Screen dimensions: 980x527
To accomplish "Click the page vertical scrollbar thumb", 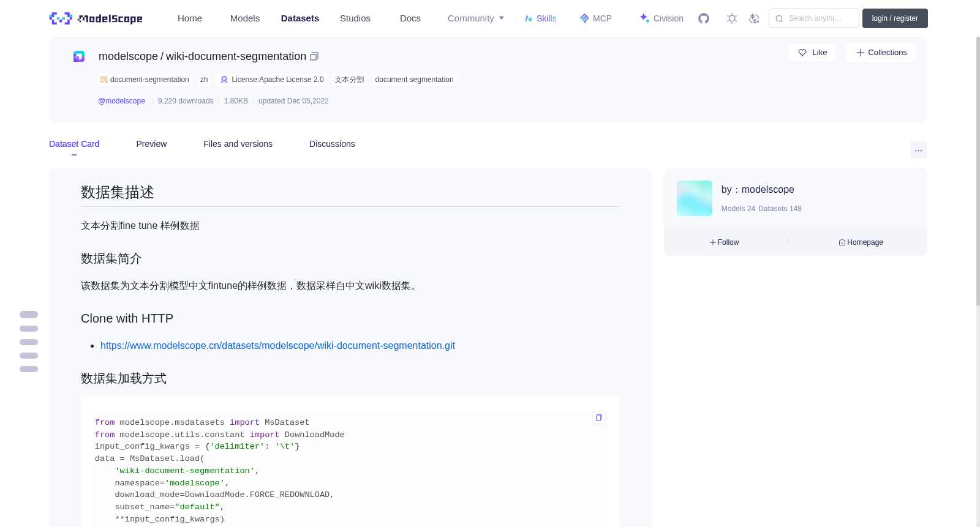I will [978, 171].
